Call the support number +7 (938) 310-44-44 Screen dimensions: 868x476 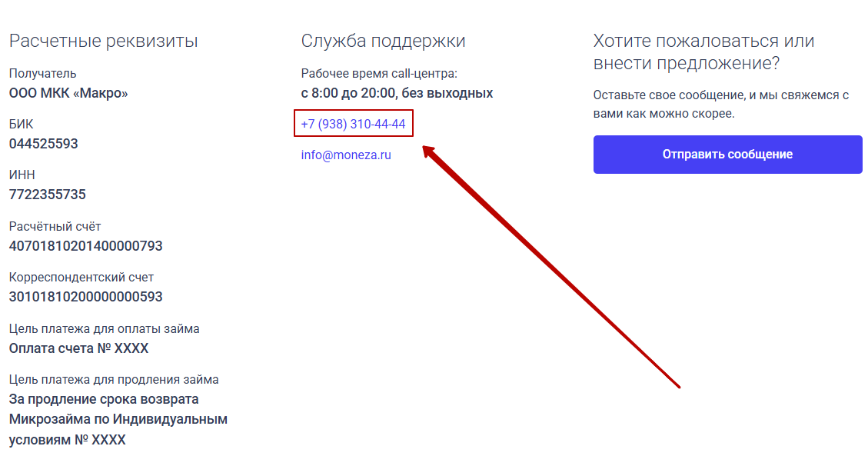(353, 124)
